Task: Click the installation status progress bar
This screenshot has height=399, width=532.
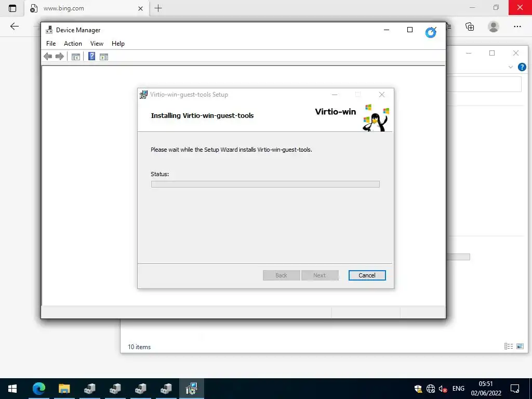Action: coord(265,184)
